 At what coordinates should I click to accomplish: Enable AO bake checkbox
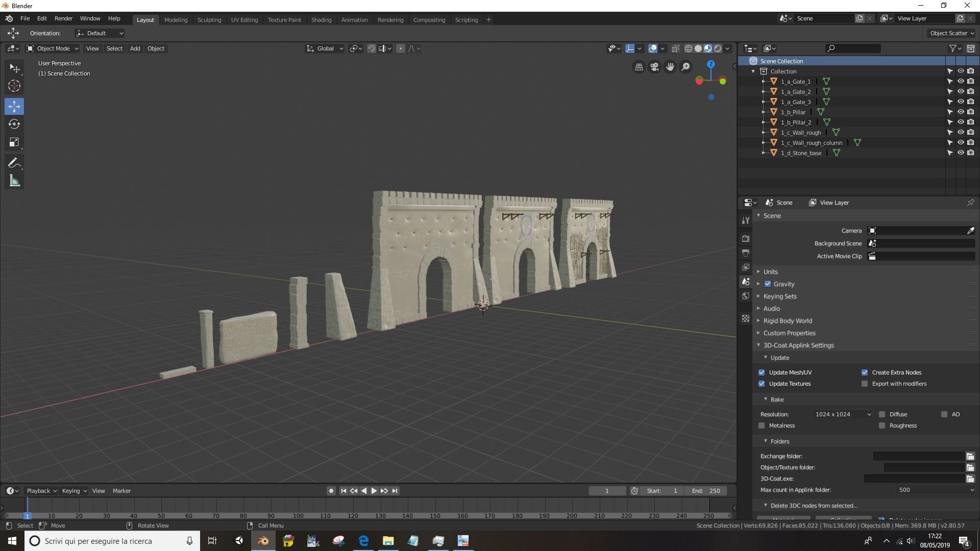(x=944, y=414)
